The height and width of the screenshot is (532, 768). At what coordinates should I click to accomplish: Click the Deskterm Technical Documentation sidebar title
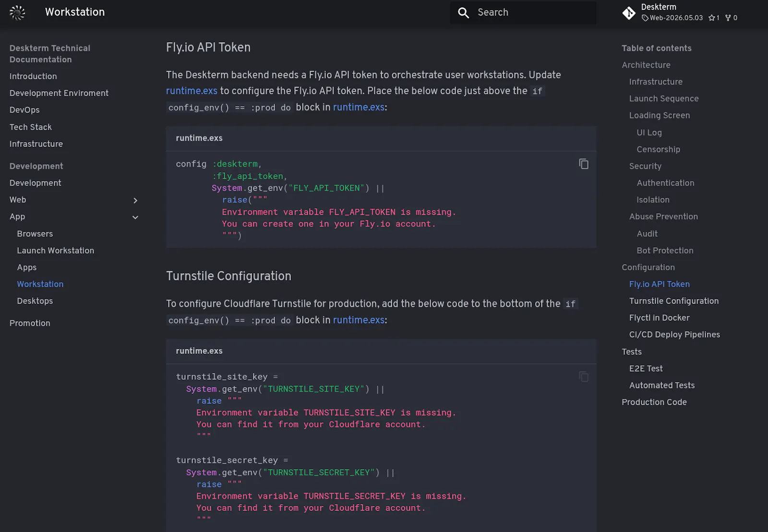click(50, 54)
